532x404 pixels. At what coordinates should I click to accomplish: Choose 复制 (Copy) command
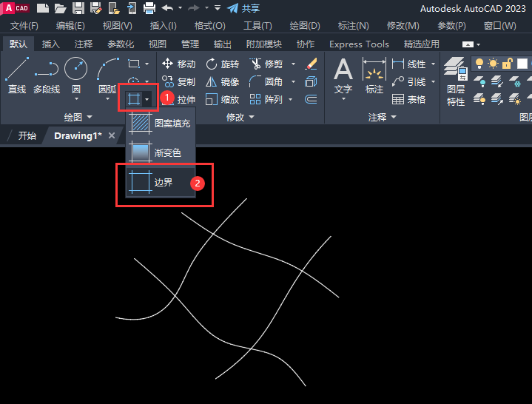pos(178,81)
